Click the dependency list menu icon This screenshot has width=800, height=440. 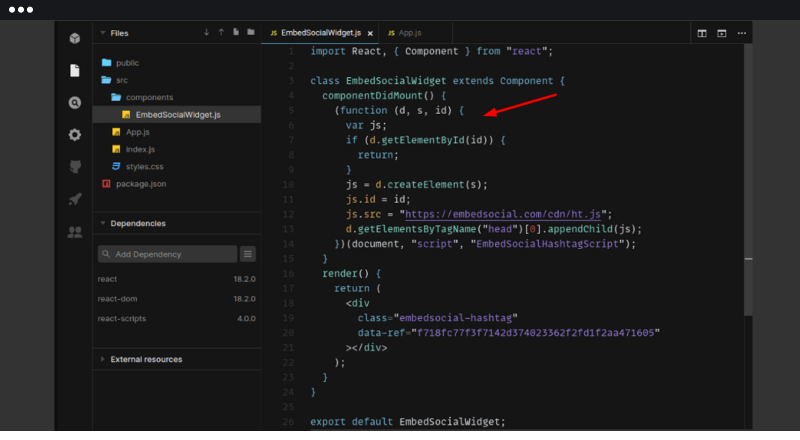(247, 254)
